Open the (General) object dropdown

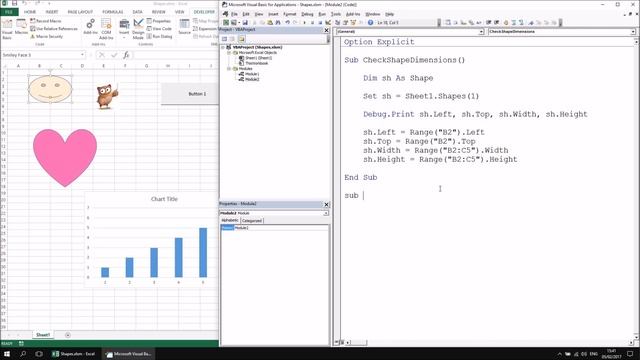(481, 31)
